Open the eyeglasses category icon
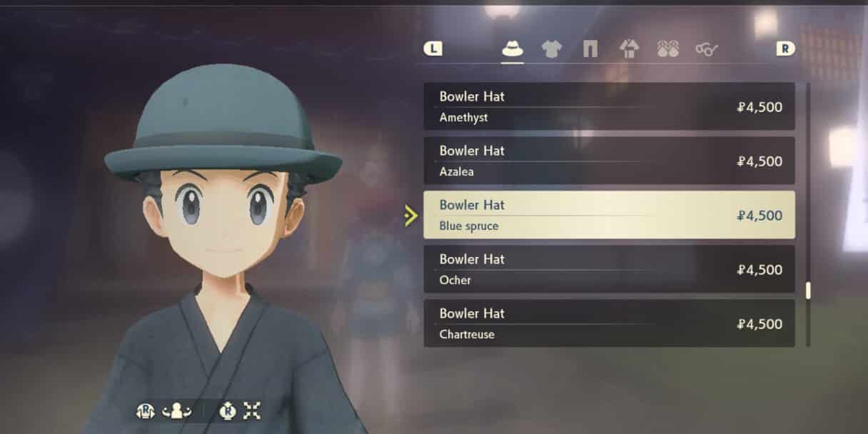Image resolution: width=868 pixels, height=434 pixels. [707, 49]
